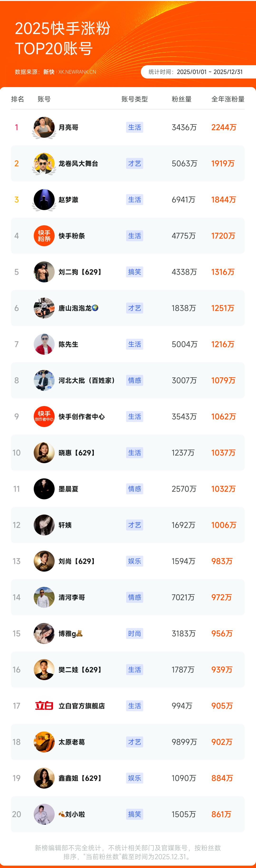
Task: Click the account name 刘二狗【629】
Action: pyautogui.click(x=80, y=272)
